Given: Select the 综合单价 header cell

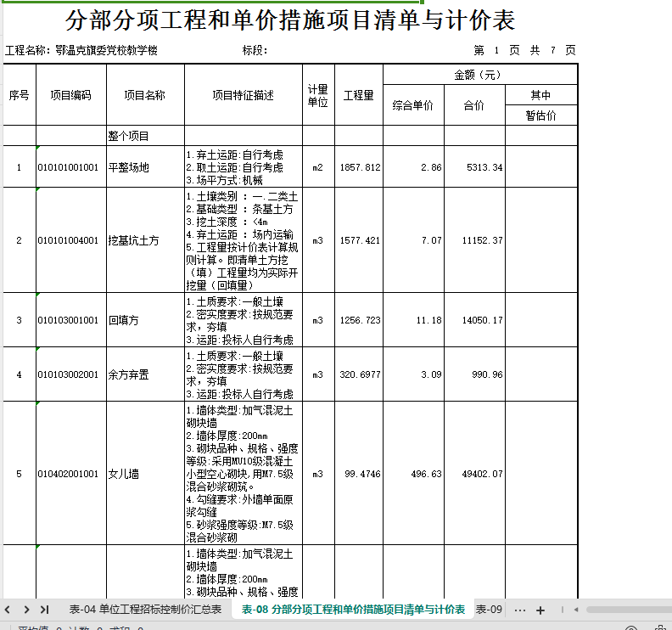Looking at the screenshot, I should pyautogui.click(x=413, y=105).
